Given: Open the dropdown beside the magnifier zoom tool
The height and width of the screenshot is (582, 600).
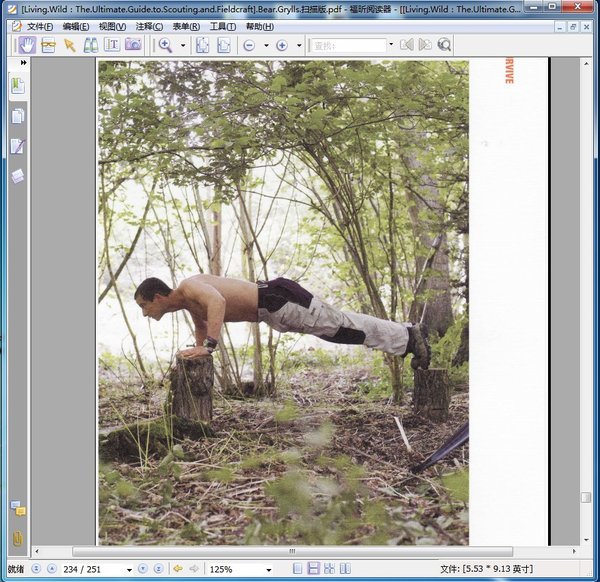Looking at the screenshot, I should 183,46.
